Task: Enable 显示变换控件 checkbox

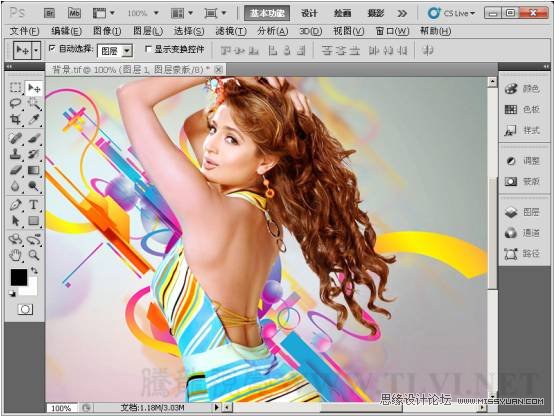Action: click(x=148, y=49)
